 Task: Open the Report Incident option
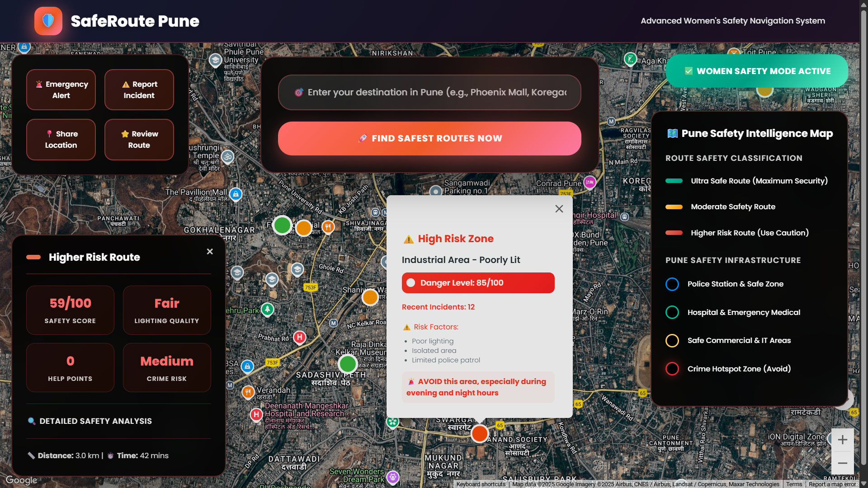(139, 90)
